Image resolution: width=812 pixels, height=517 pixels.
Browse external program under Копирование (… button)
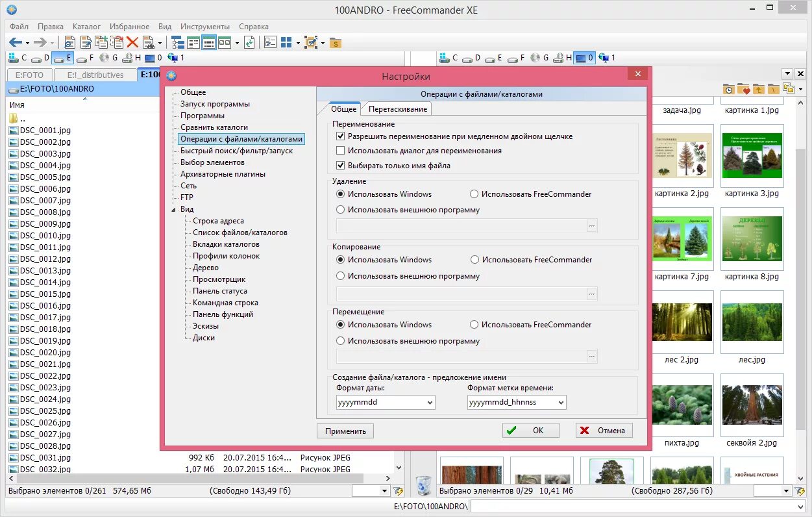coord(591,294)
